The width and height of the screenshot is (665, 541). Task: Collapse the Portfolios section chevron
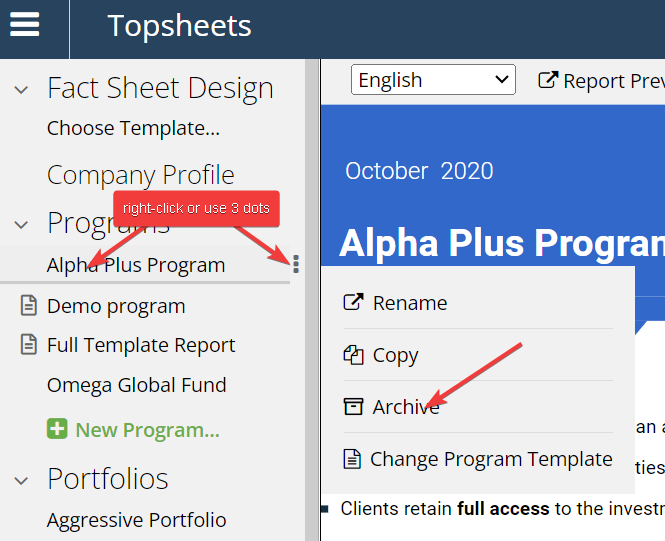click(x=21, y=480)
